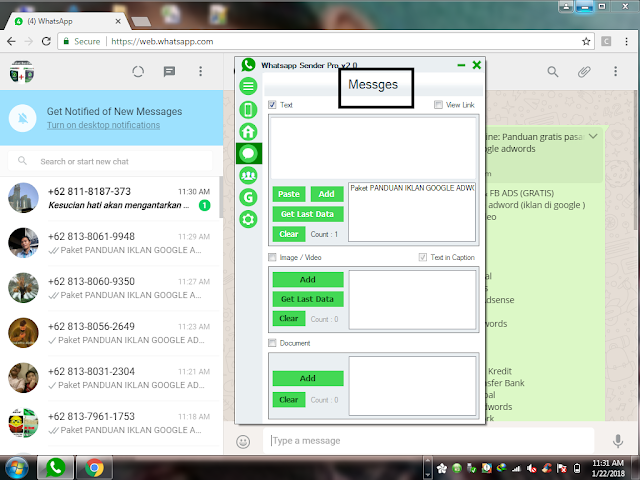Screen dimensions: 640x480
Task: Reload the web.whatsapp.com page
Action: click(46, 41)
